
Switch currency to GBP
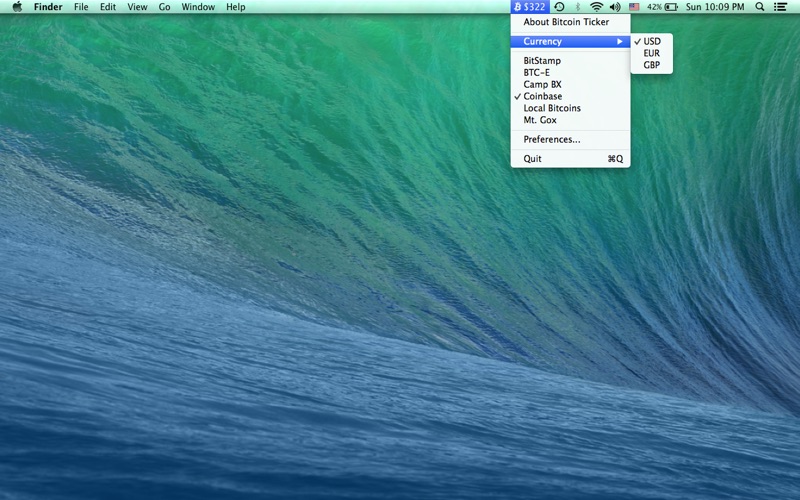click(x=652, y=65)
